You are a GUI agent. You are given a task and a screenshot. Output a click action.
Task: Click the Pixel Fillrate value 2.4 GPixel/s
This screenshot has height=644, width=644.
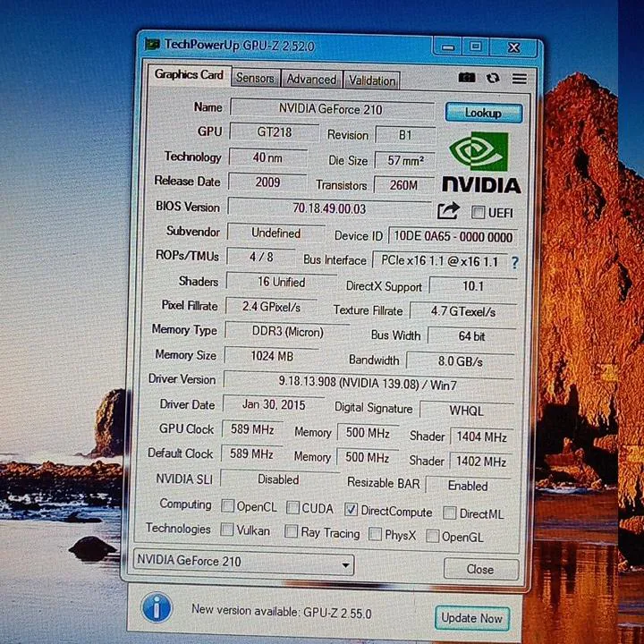click(271, 307)
